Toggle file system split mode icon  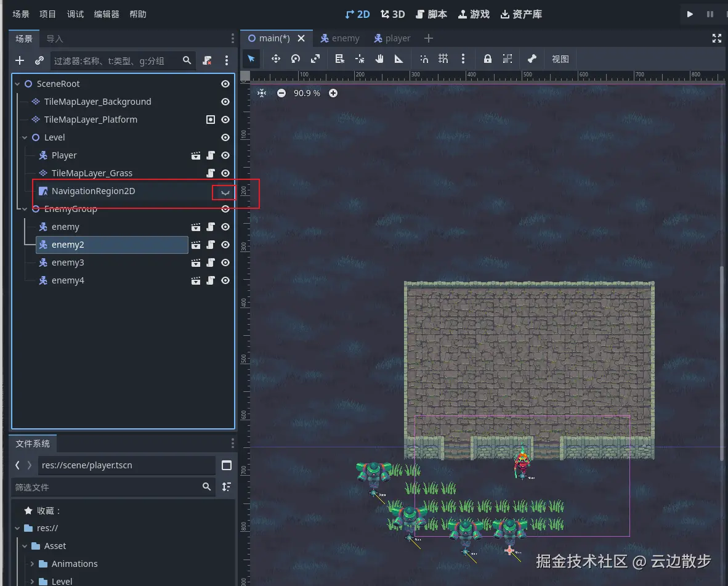click(227, 465)
